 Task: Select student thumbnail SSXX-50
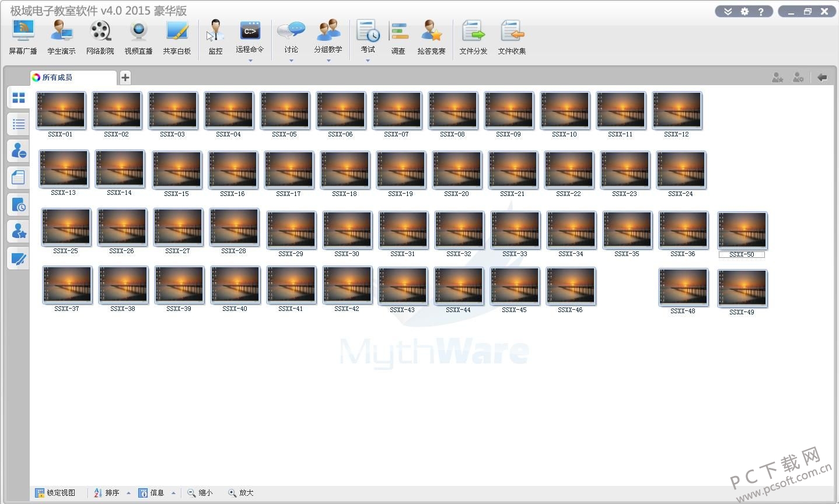742,235
